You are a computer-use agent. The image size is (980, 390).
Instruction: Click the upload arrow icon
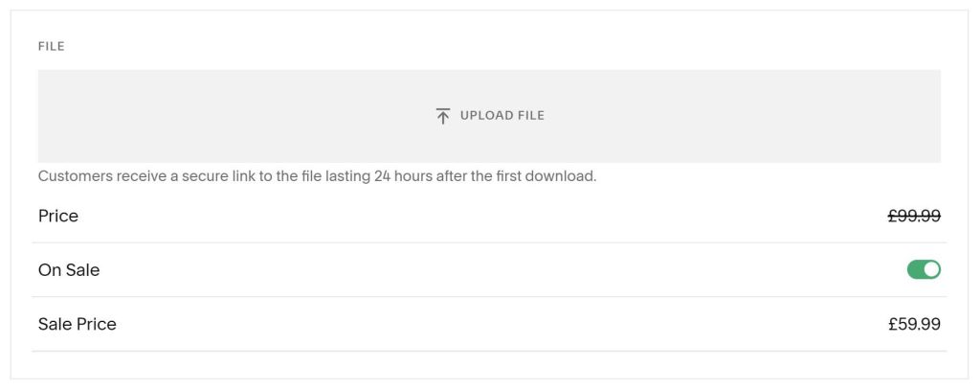tap(442, 116)
